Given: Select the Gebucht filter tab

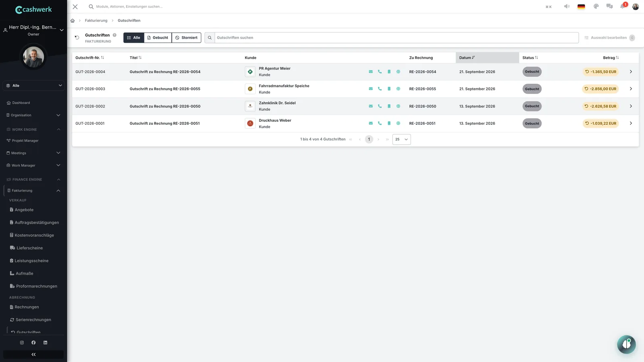Looking at the screenshot, I should click(158, 38).
